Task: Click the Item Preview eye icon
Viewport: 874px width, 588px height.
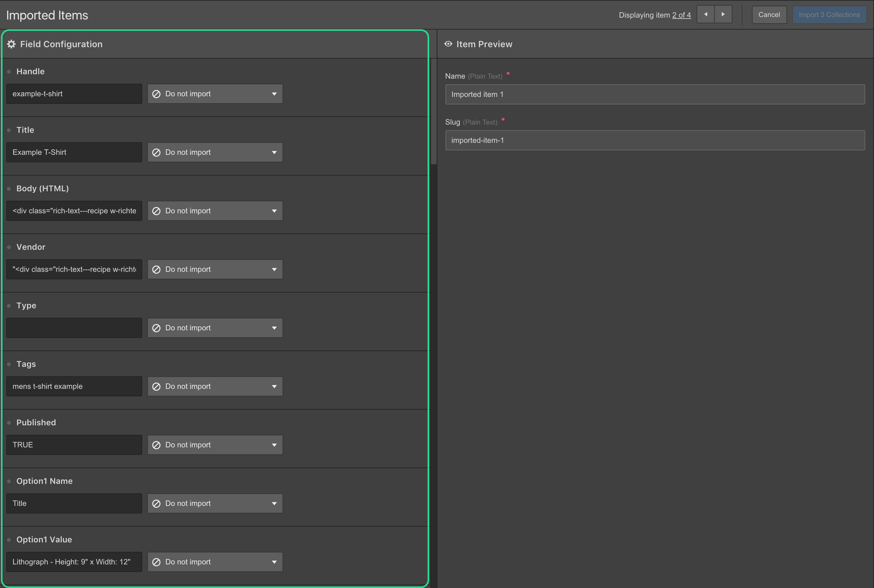Action: pyautogui.click(x=448, y=44)
